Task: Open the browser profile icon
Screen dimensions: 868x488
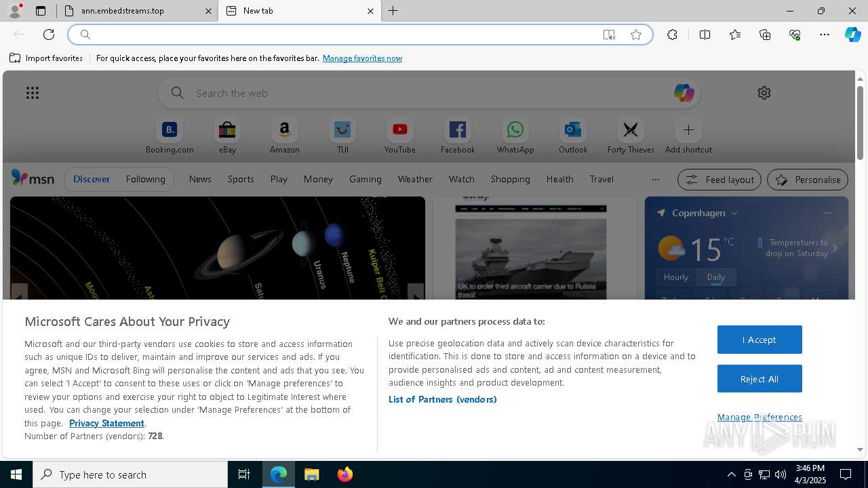Action: click(14, 11)
